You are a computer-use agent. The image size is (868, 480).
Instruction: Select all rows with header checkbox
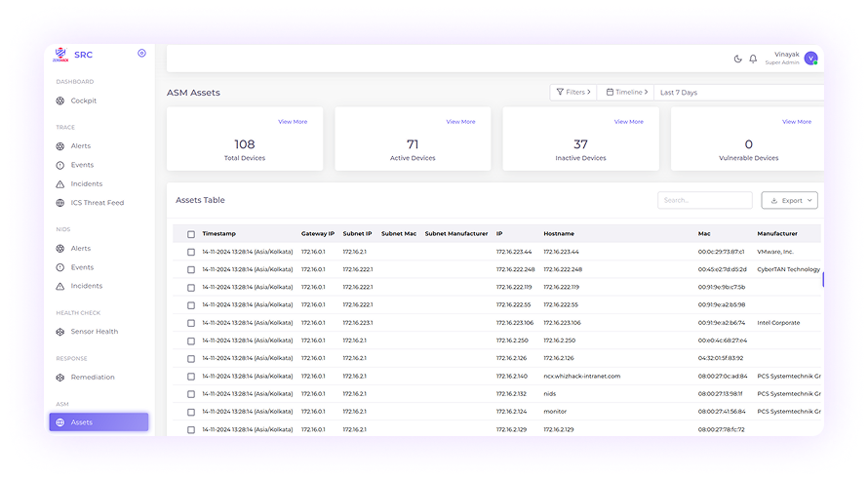191,234
